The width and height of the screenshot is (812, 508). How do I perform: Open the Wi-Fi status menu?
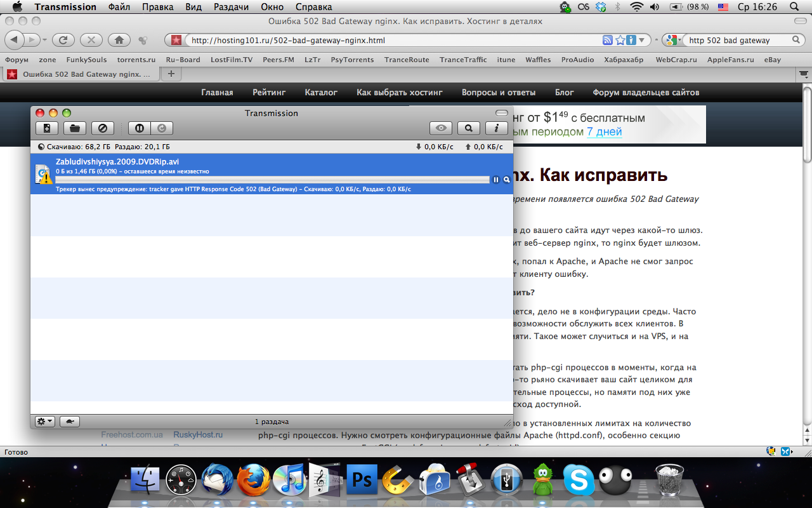(636, 7)
